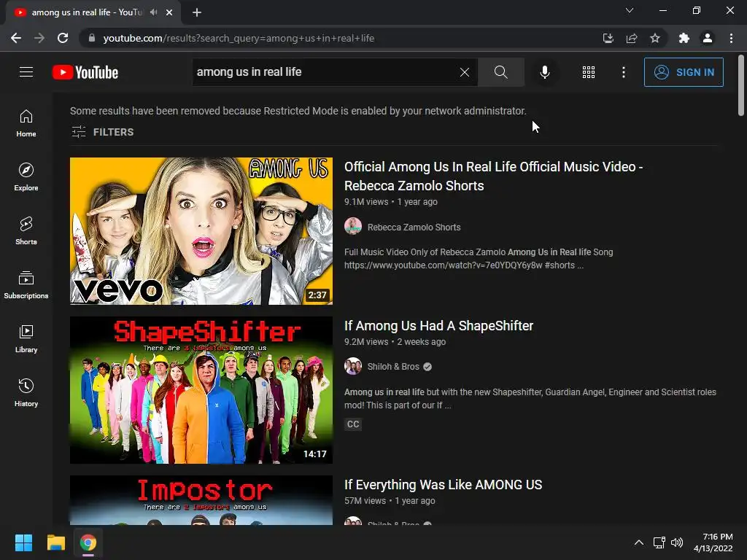Open the YouTube apps grid icon
This screenshot has width=747, height=560.
pos(589,72)
